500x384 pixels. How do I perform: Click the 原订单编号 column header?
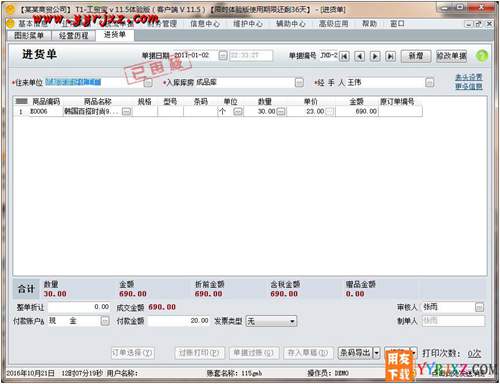coord(397,101)
